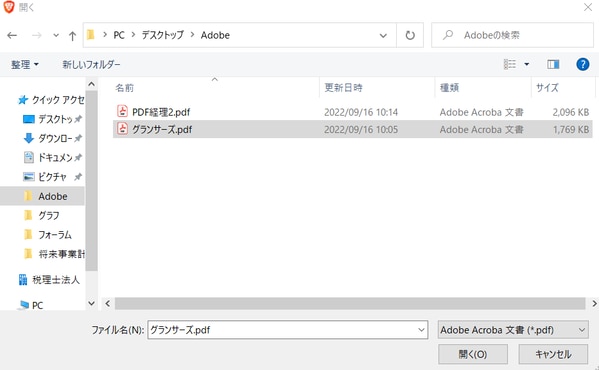This screenshot has width=599, height=370.
Task: Open help with the question mark icon
Action: [x=583, y=64]
